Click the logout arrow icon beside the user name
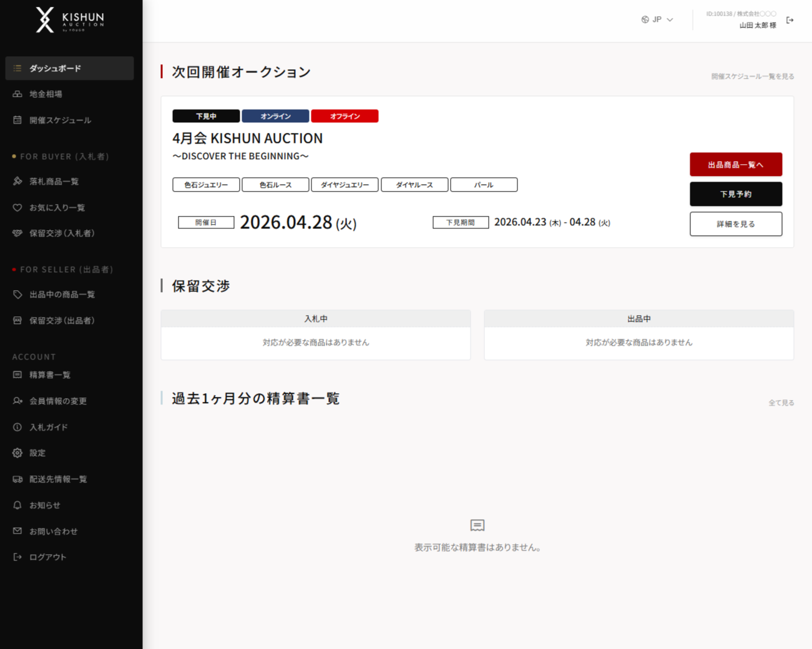 pos(790,20)
